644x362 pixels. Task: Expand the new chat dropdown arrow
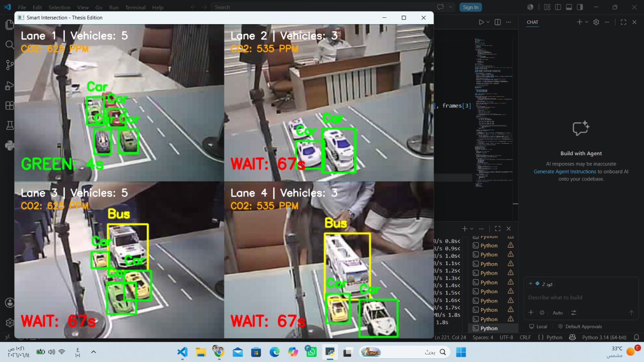tap(587, 22)
